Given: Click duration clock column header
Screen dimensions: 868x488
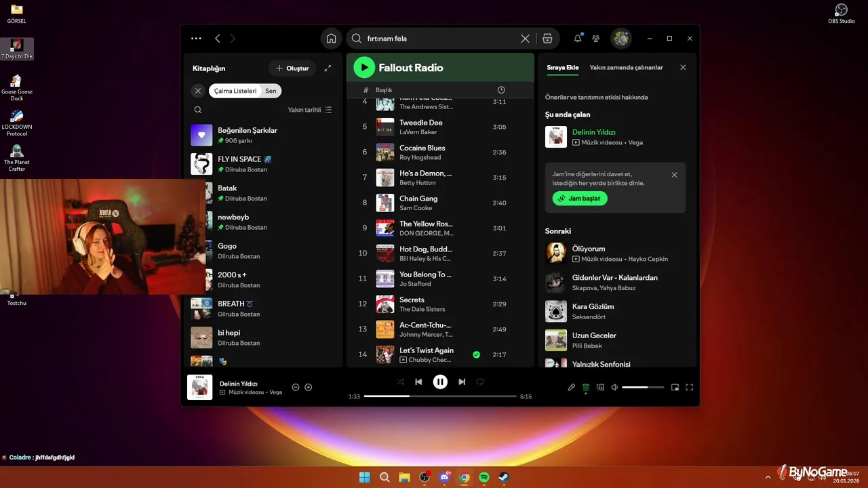Looking at the screenshot, I should [501, 90].
